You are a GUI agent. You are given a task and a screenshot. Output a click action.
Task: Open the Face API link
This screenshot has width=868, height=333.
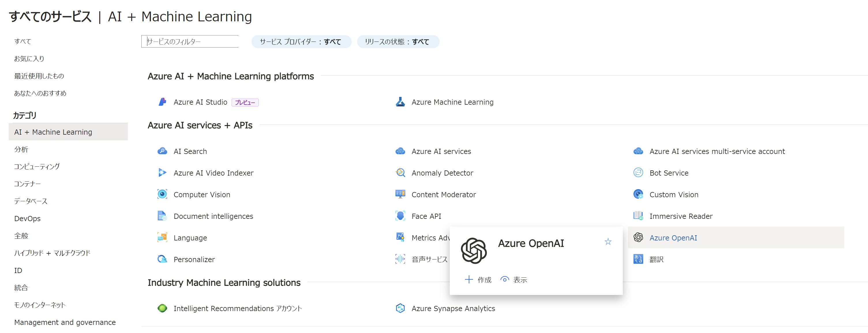coord(426,216)
